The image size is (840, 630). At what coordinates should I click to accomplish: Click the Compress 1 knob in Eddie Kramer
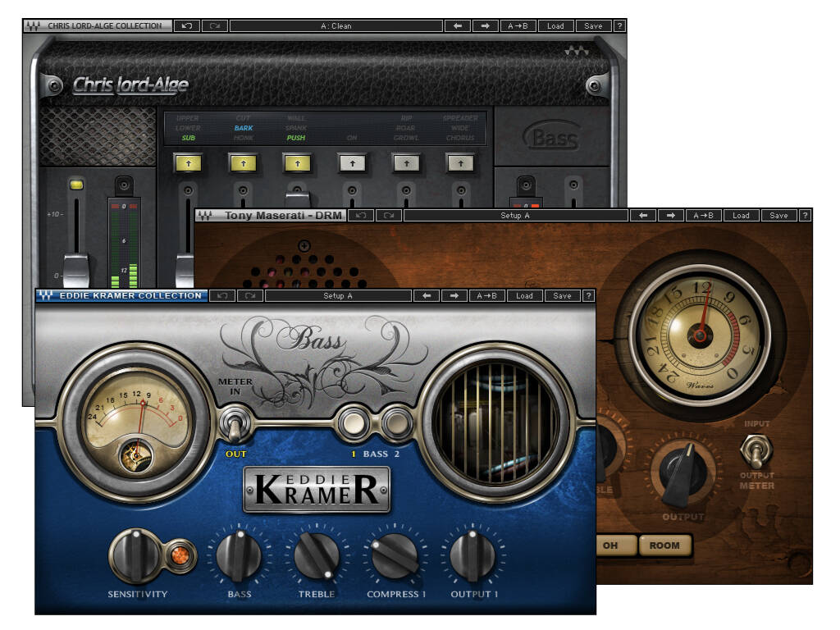coord(395,555)
